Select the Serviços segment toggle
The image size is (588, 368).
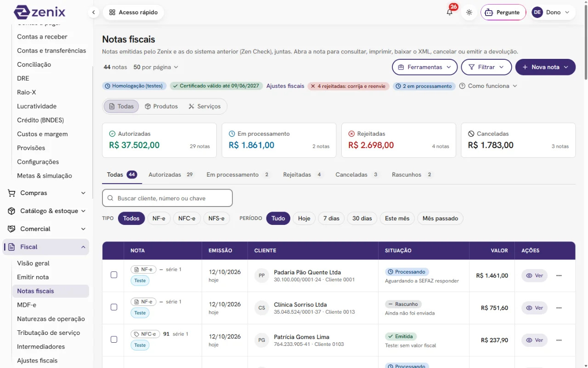(x=204, y=106)
